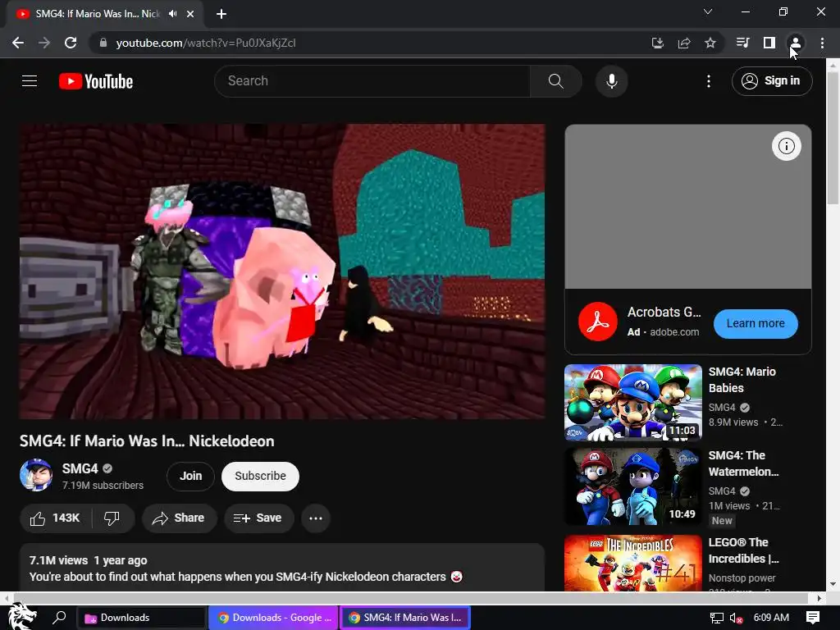Reload the current page

click(x=71, y=43)
